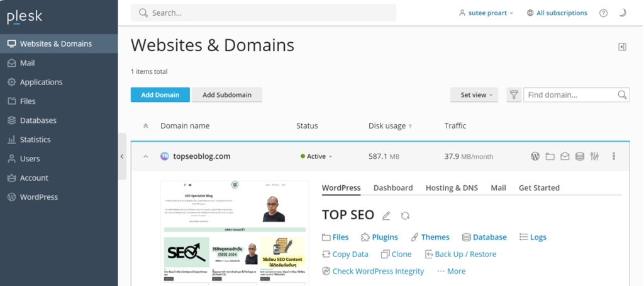Screen dimensions: 644x286
Task: Click the 587.1 MB disk usage value
Action: tap(384, 156)
